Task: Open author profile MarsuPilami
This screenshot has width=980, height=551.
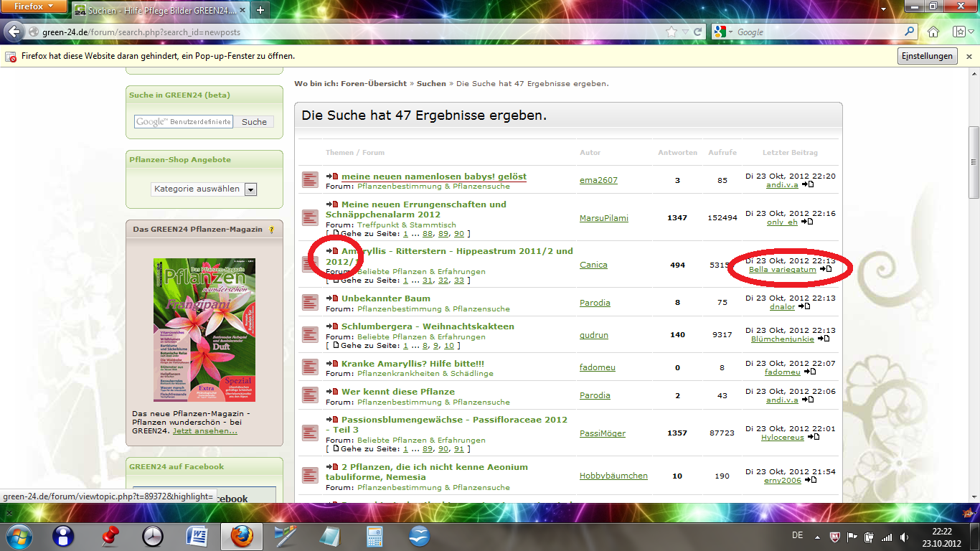Action: tap(603, 218)
